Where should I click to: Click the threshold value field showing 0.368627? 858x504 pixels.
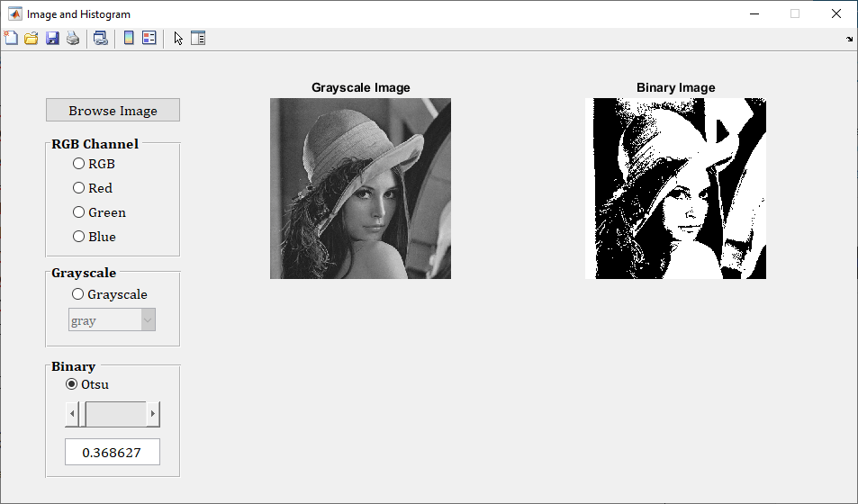(112, 452)
